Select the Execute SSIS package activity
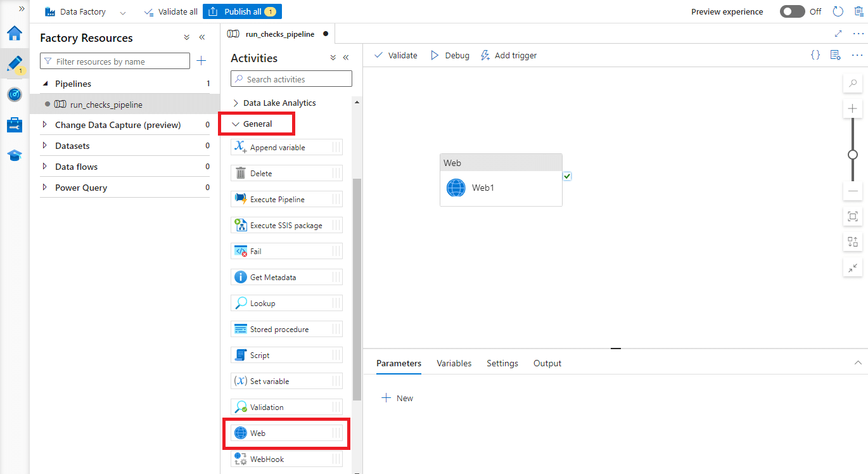Viewport: 868px width, 474px height. click(287, 225)
